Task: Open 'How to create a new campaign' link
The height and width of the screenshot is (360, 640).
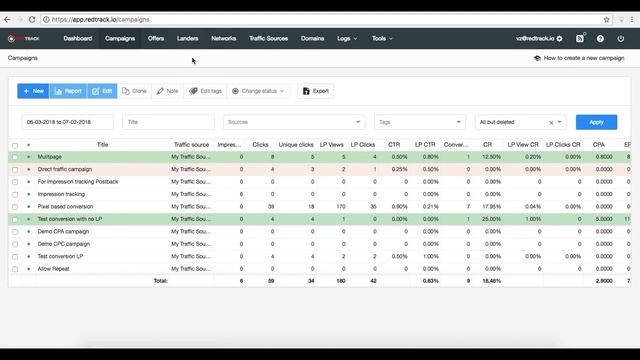Action: pyautogui.click(x=584, y=58)
